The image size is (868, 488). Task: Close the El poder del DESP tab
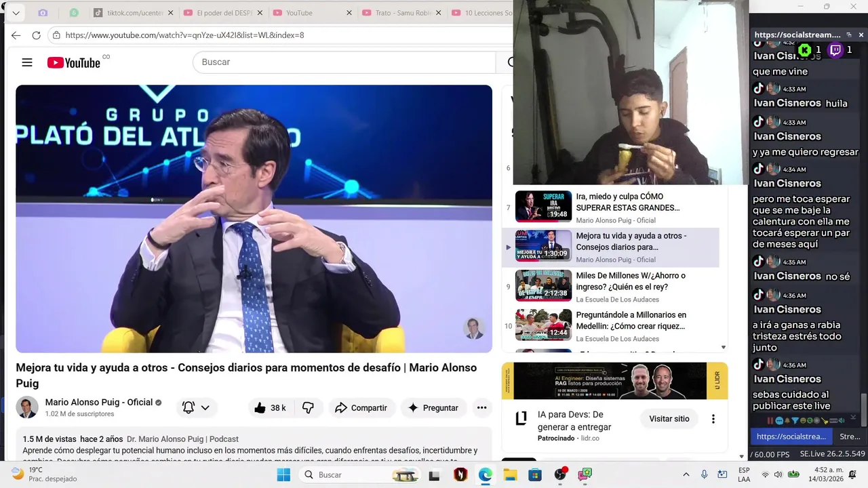tap(260, 13)
